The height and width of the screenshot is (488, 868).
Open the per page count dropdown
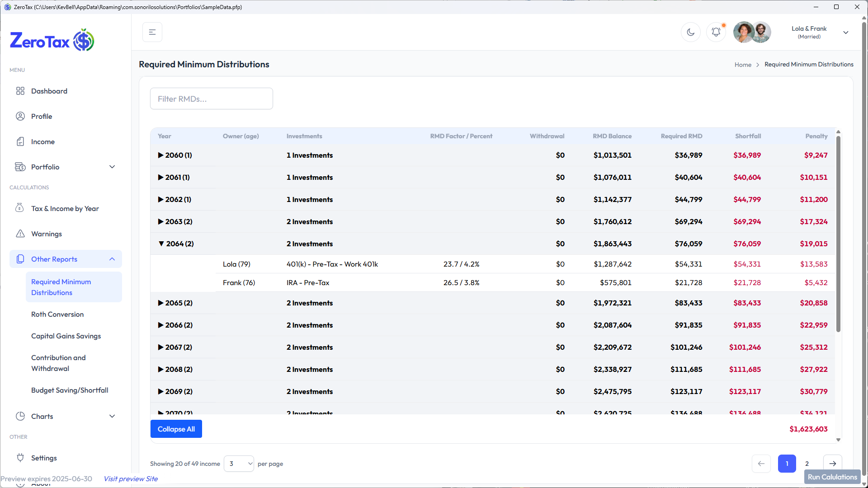pyautogui.click(x=239, y=464)
